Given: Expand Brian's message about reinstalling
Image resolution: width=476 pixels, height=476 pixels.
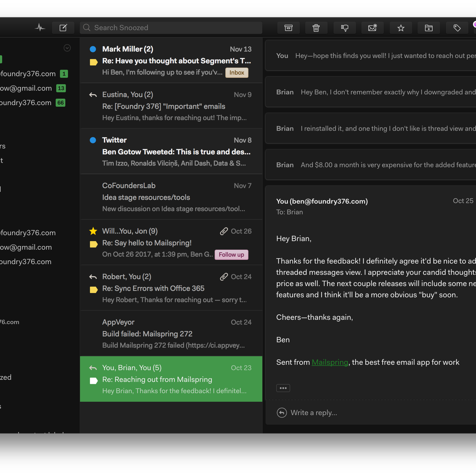Looking at the screenshot, I should point(371,129).
